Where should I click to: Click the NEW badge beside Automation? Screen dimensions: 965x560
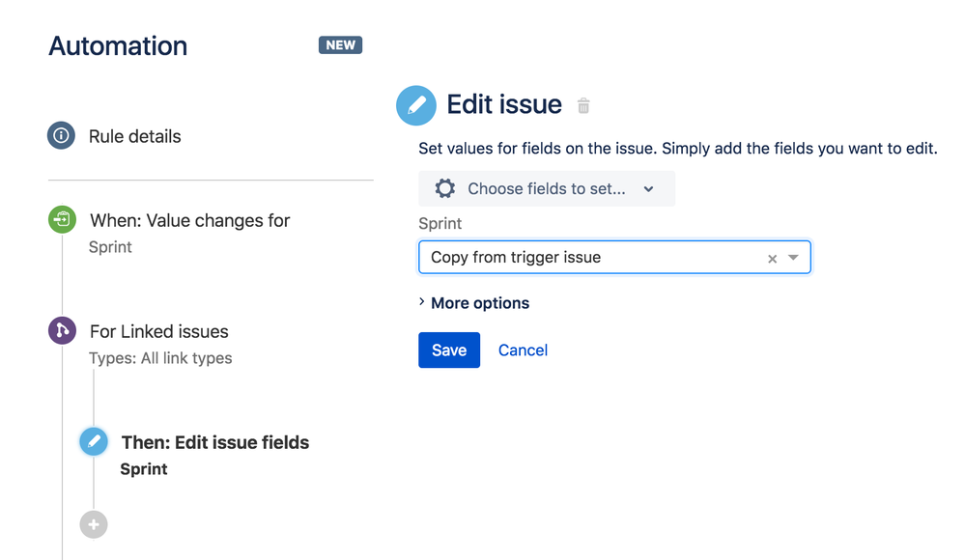pos(340,44)
